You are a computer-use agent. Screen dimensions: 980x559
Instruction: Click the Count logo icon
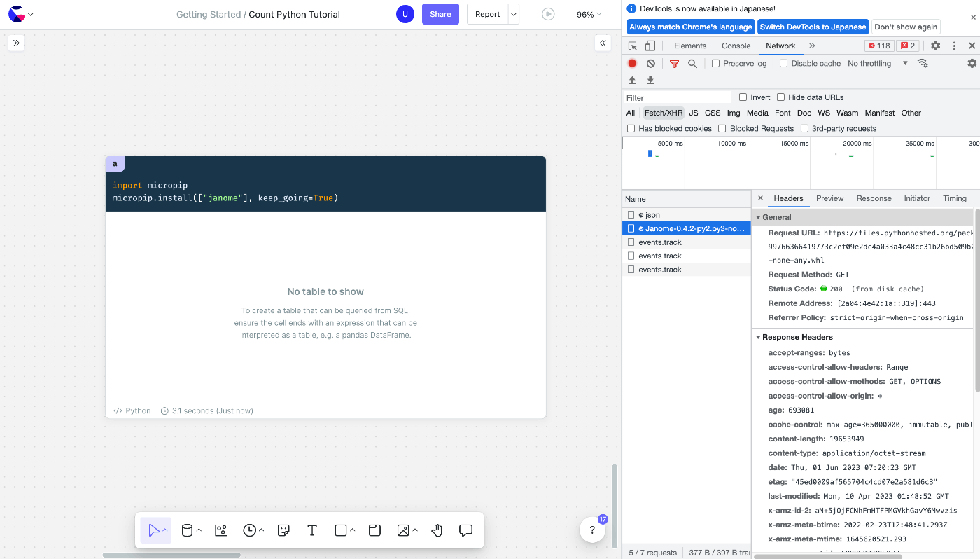point(16,14)
